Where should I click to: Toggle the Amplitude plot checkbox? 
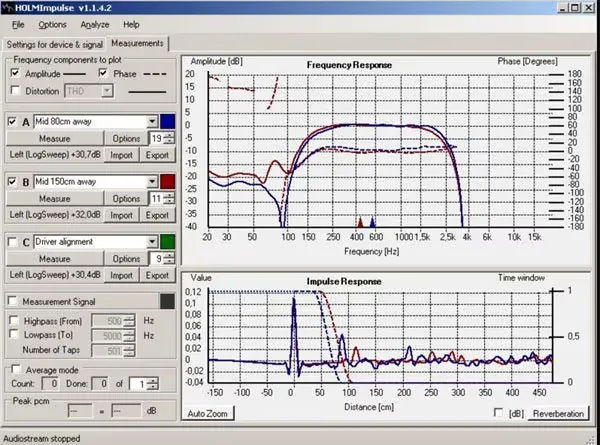15,73
